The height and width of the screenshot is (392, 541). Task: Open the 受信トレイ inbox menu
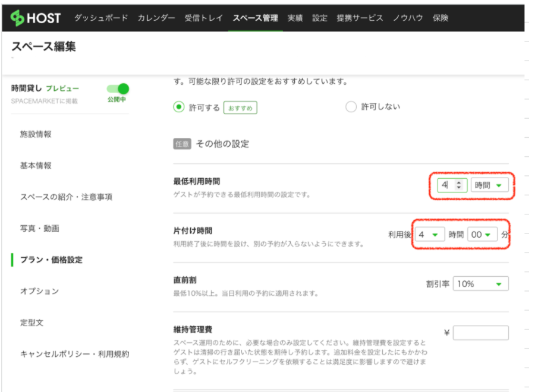click(204, 18)
